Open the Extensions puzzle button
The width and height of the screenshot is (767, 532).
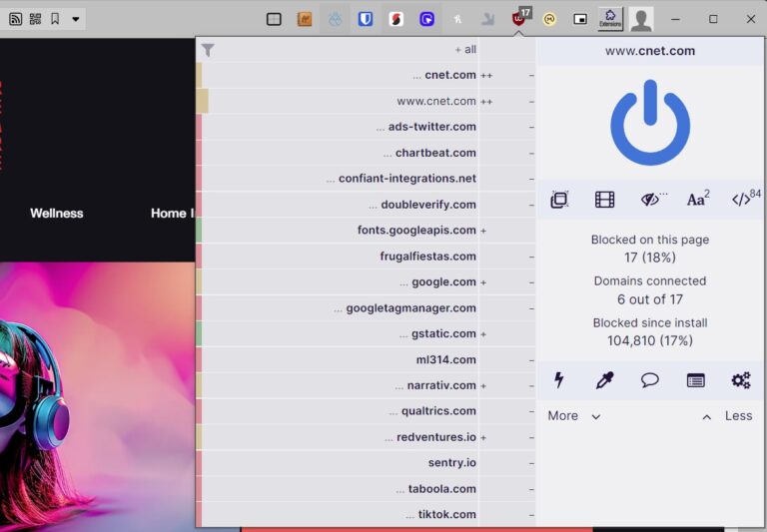pyautogui.click(x=610, y=19)
